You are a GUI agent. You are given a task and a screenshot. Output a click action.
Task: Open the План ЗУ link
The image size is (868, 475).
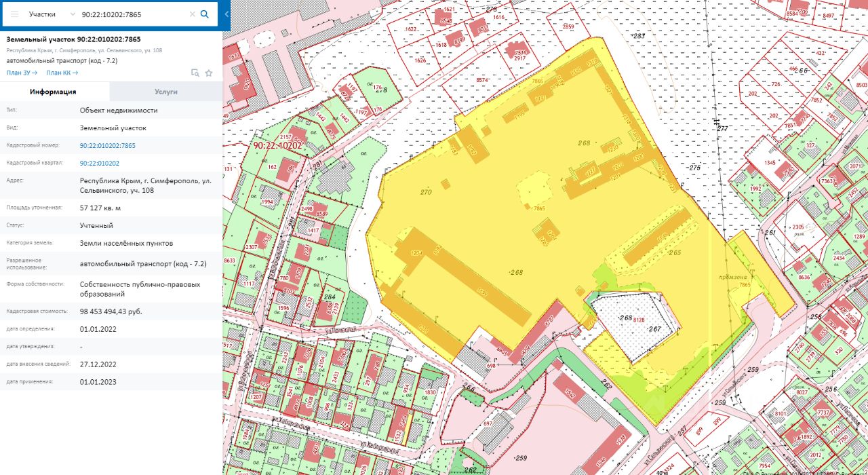coord(22,73)
